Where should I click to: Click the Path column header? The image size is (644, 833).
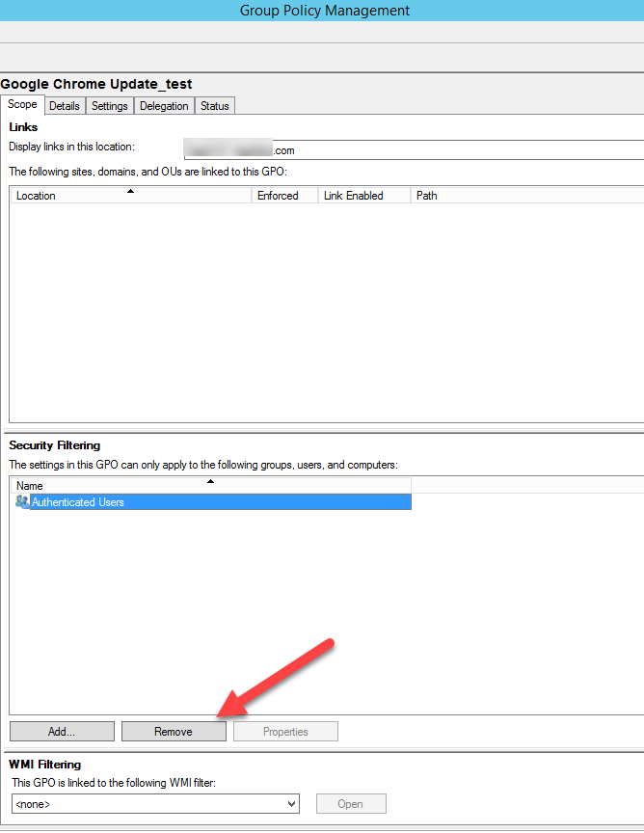coord(527,196)
